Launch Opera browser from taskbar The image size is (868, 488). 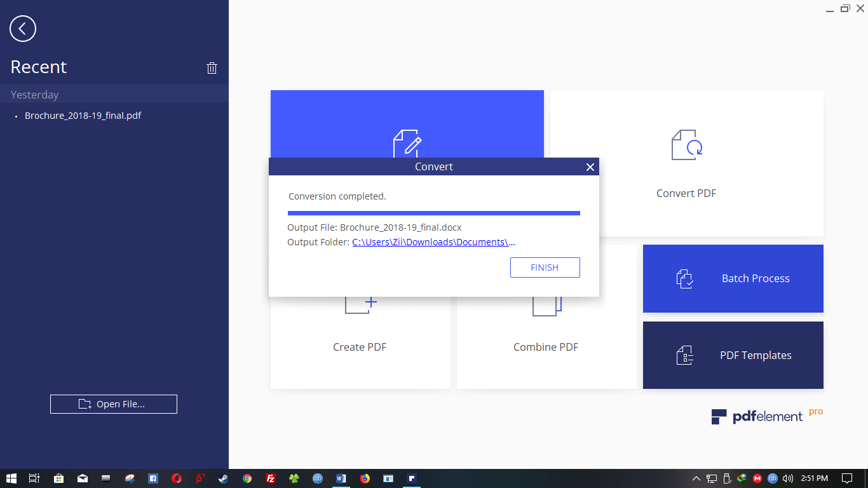tap(176, 478)
